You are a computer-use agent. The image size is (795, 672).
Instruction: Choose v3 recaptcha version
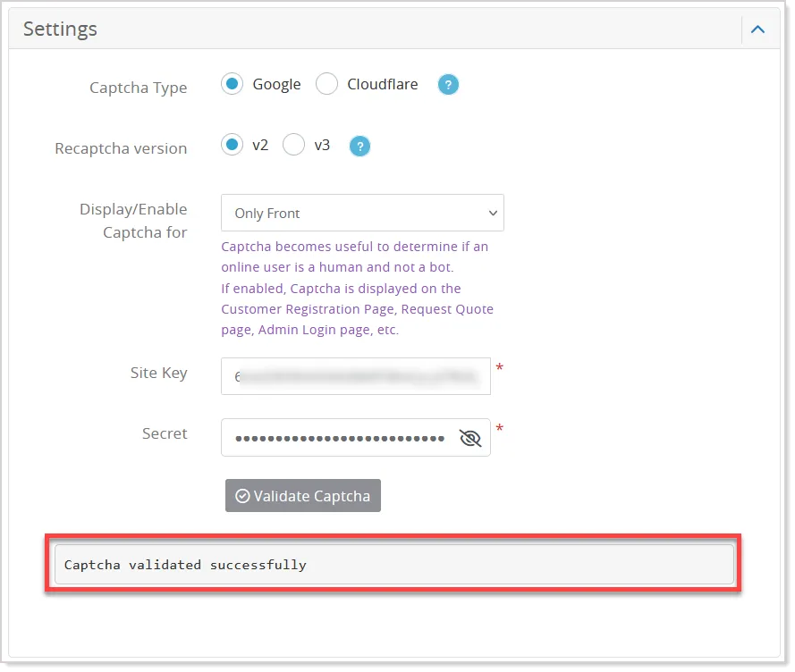tap(293, 145)
